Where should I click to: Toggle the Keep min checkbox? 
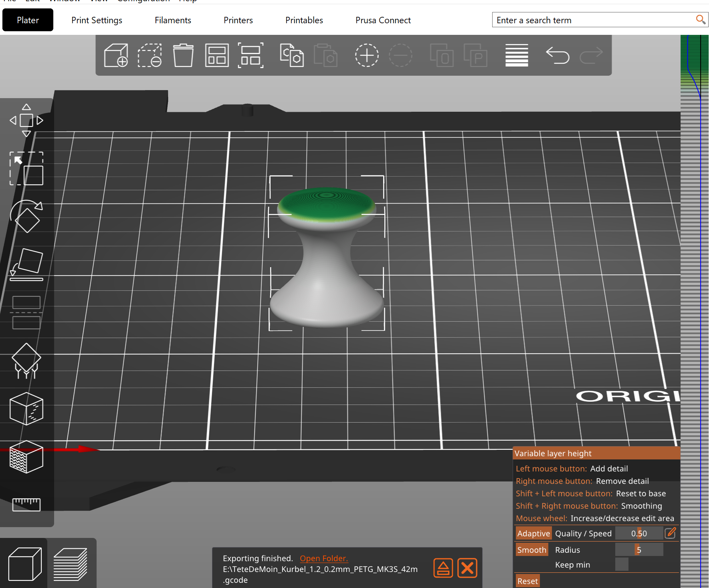tap(622, 564)
